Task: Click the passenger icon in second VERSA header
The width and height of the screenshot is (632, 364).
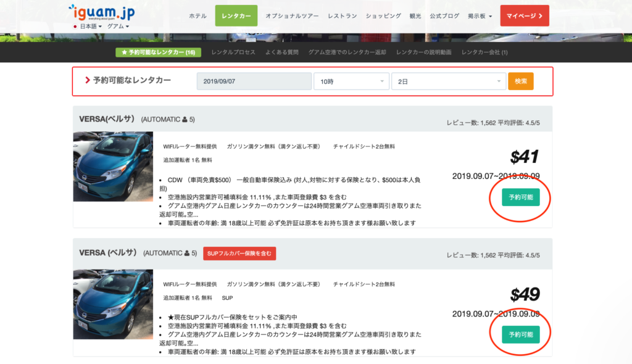Action: (187, 254)
